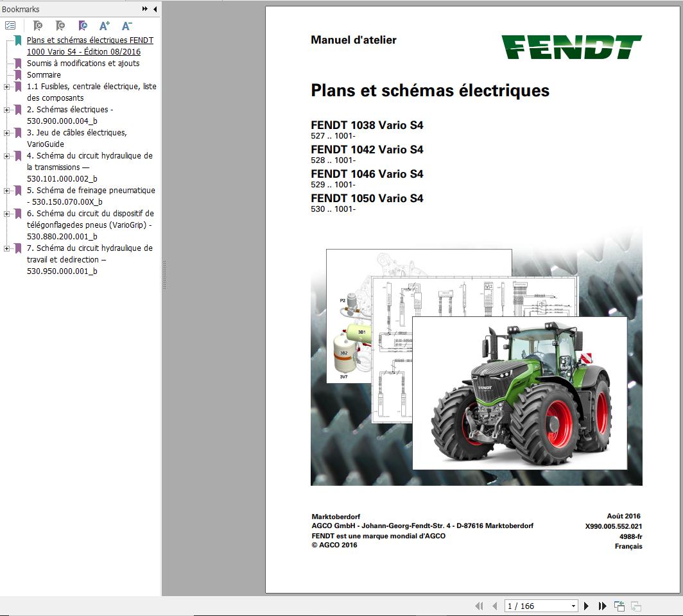
Task: Click the purple set bookmark destination icon
Action: coord(82,26)
